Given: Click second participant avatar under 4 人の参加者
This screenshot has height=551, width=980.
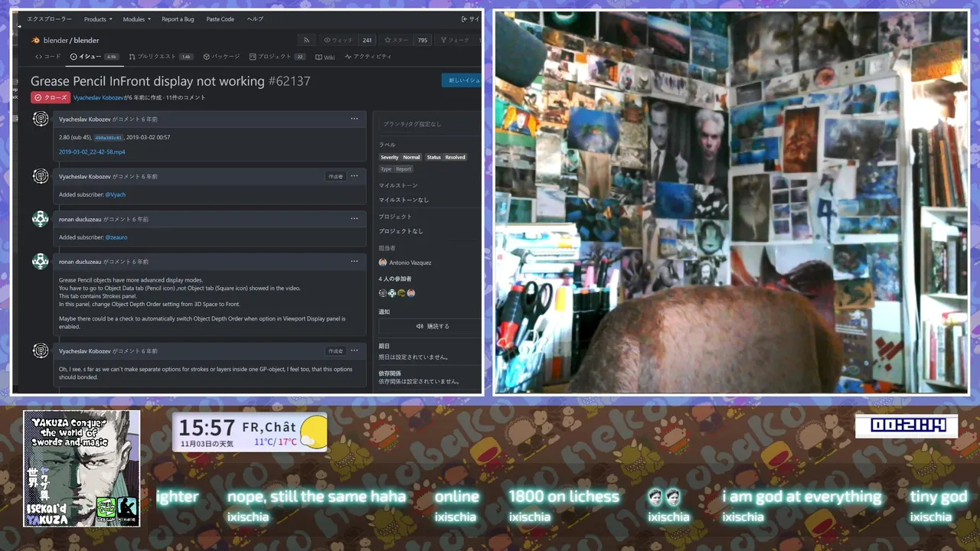Looking at the screenshot, I should pyautogui.click(x=392, y=293).
